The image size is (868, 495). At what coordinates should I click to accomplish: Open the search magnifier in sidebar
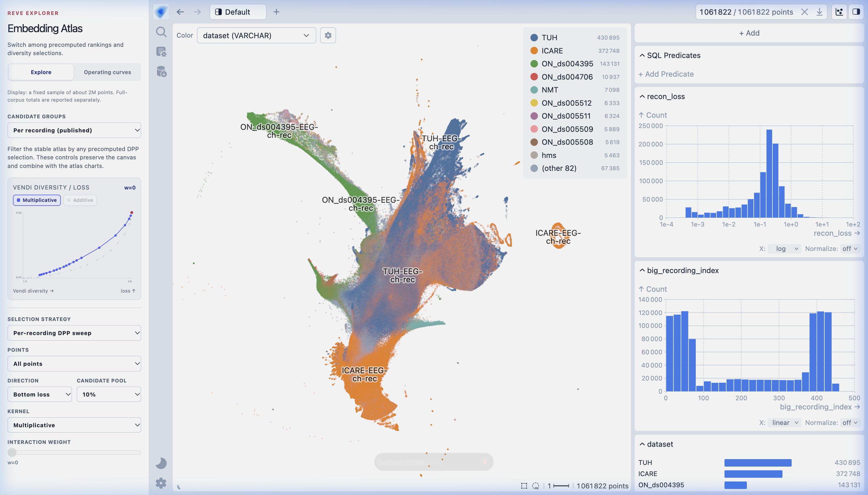pyautogui.click(x=161, y=32)
